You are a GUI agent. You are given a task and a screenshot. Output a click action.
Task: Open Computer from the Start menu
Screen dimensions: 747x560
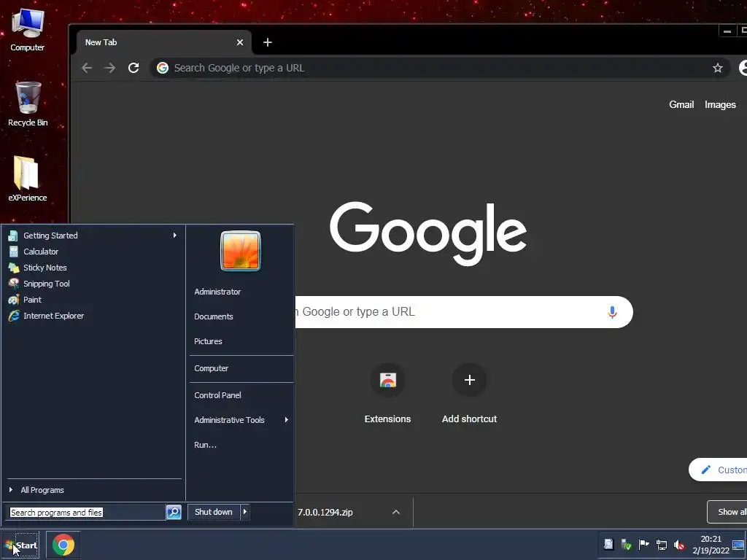211,368
